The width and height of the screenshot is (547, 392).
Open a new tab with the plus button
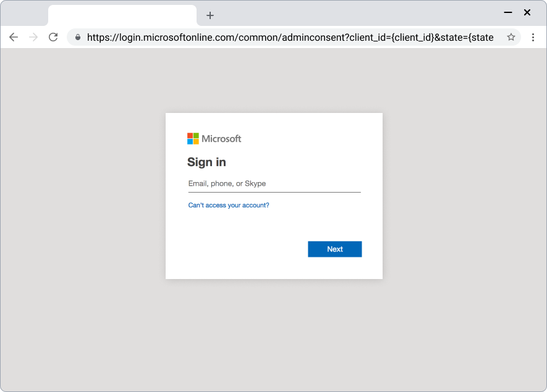(x=210, y=15)
